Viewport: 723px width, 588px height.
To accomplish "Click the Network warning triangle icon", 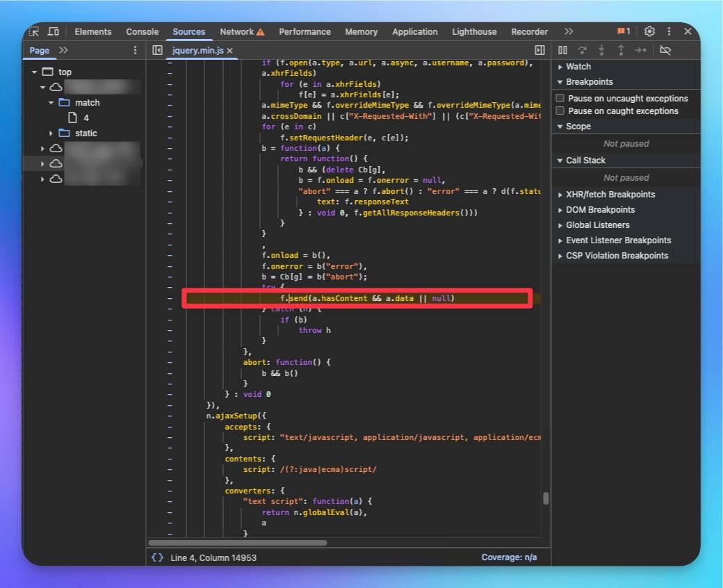I will (260, 32).
